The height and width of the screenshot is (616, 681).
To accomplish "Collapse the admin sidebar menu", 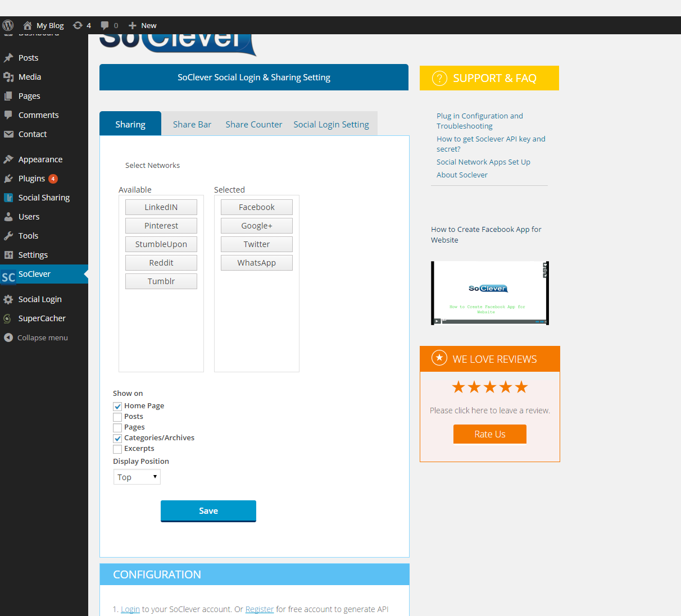I will click(x=8, y=337).
